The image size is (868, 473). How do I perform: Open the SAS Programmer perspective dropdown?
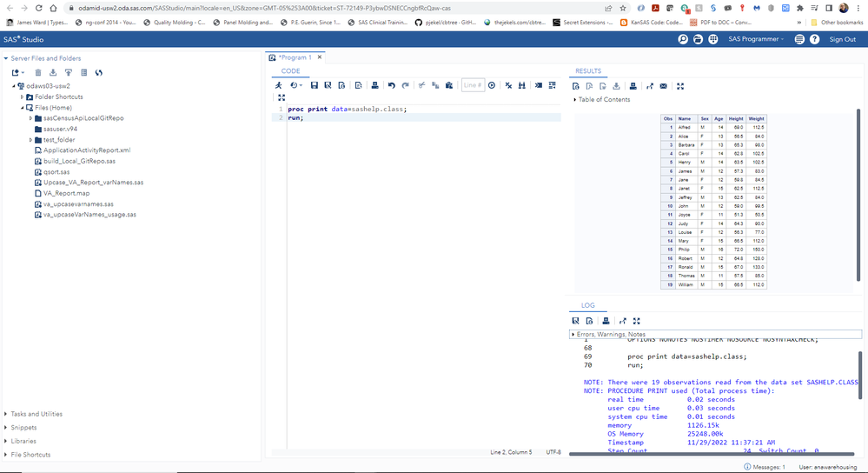[x=756, y=39]
